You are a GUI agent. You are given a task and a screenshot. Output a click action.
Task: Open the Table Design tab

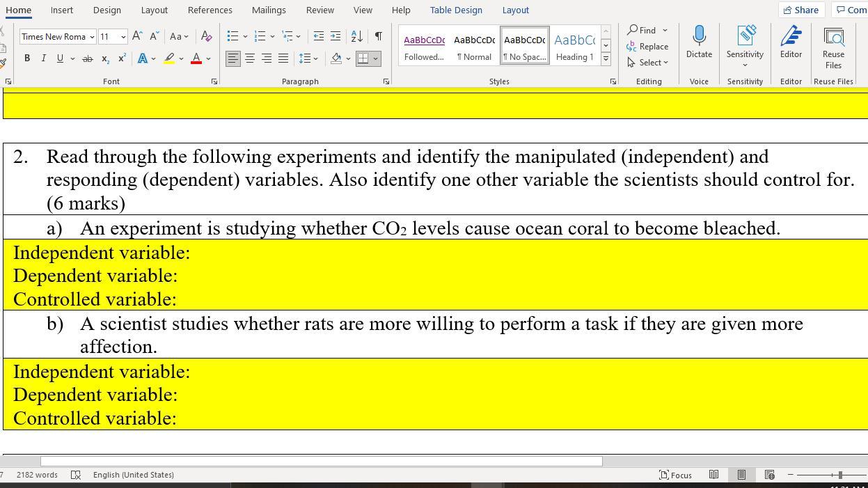(455, 10)
